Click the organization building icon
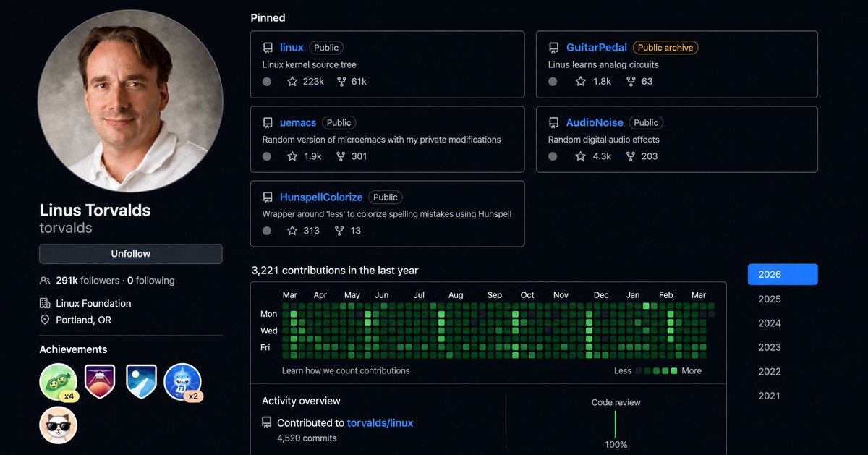 (45, 304)
